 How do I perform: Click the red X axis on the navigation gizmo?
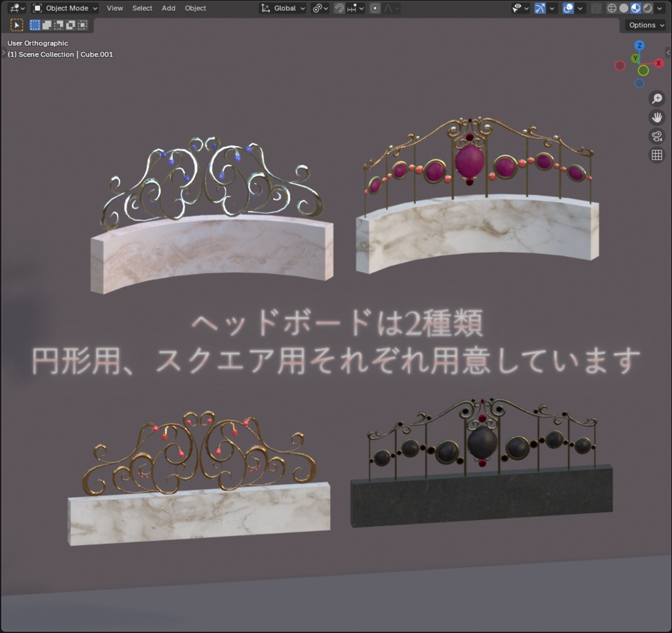pyautogui.click(x=658, y=63)
